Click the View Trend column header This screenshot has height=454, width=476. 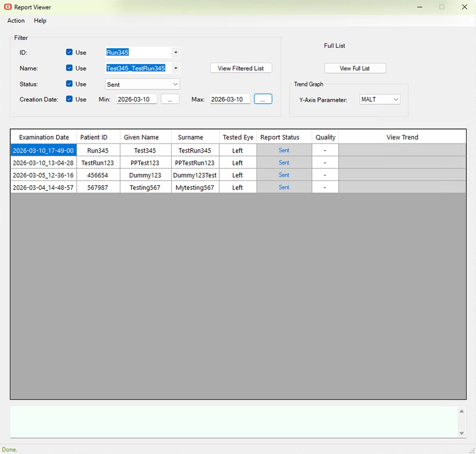click(x=402, y=137)
